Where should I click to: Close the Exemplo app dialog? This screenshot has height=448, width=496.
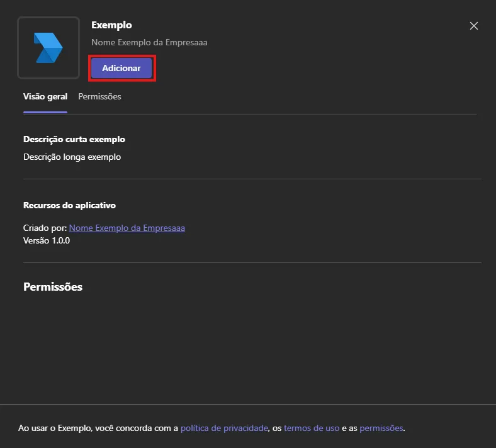[x=473, y=26]
